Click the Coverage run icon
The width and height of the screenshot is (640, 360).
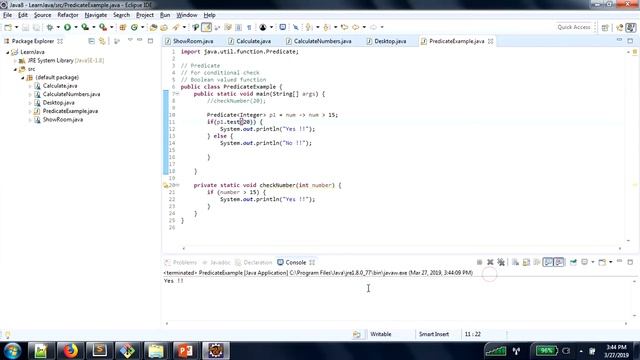(x=85, y=27)
